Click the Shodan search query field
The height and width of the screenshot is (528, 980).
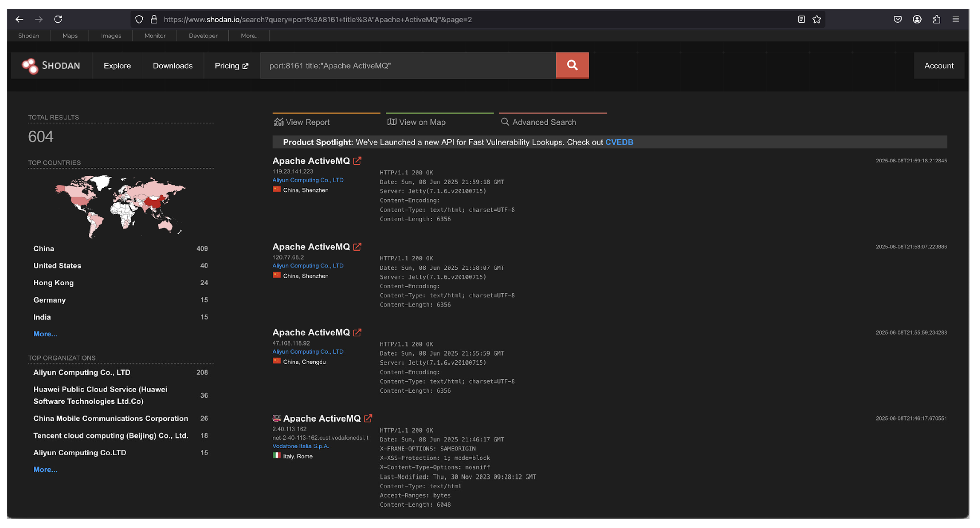pos(407,66)
